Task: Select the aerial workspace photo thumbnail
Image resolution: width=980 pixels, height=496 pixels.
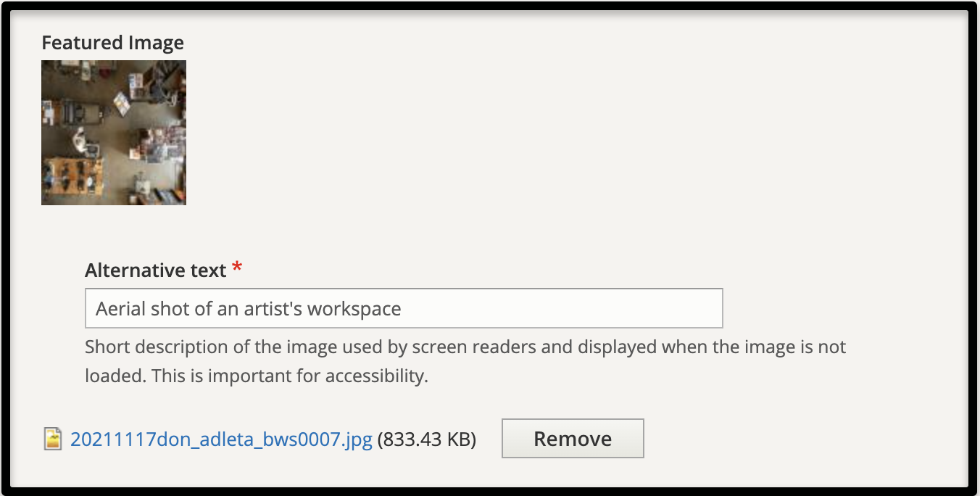Action: [x=114, y=133]
